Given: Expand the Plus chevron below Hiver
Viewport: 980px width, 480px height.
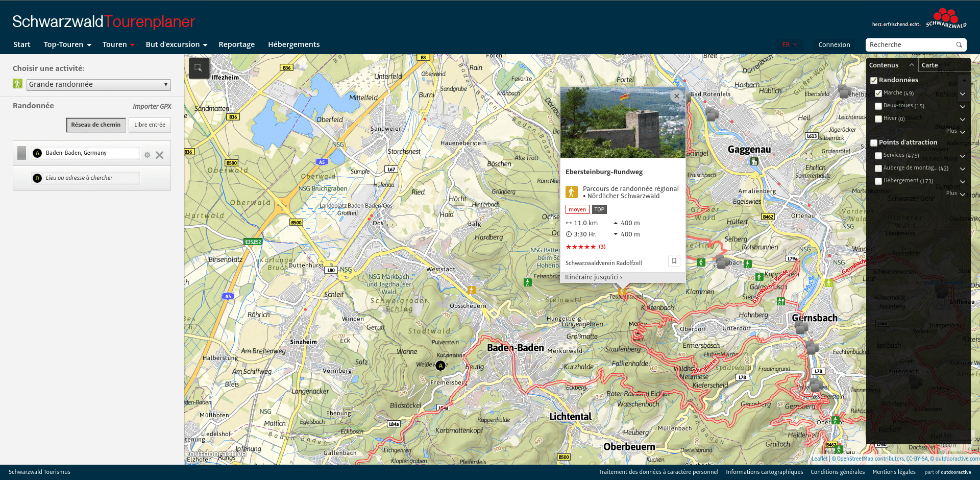Looking at the screenshot, I should pyautogui.click(x=963, y=132).
